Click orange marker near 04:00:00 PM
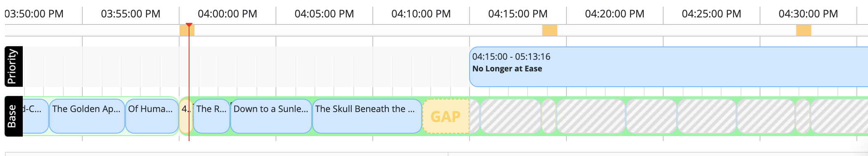 click(x=187, y=30)
